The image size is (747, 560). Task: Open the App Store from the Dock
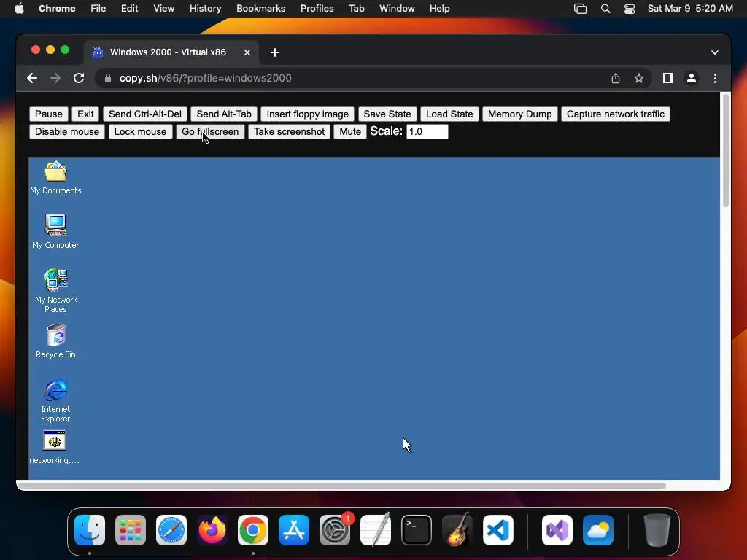click(x=294, y=529)
